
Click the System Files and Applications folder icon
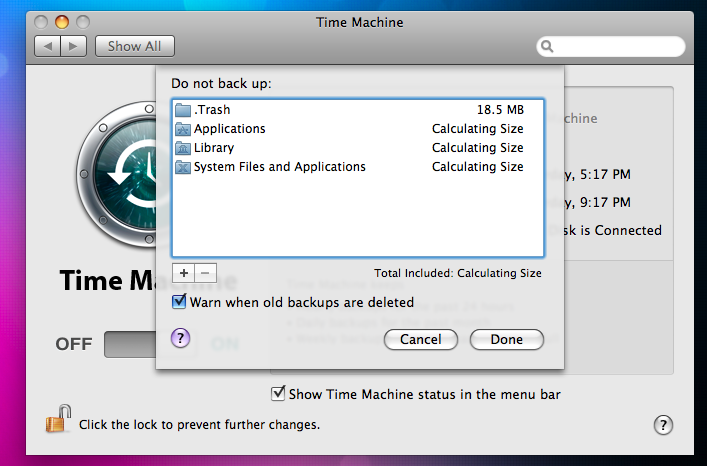[183, 167]
